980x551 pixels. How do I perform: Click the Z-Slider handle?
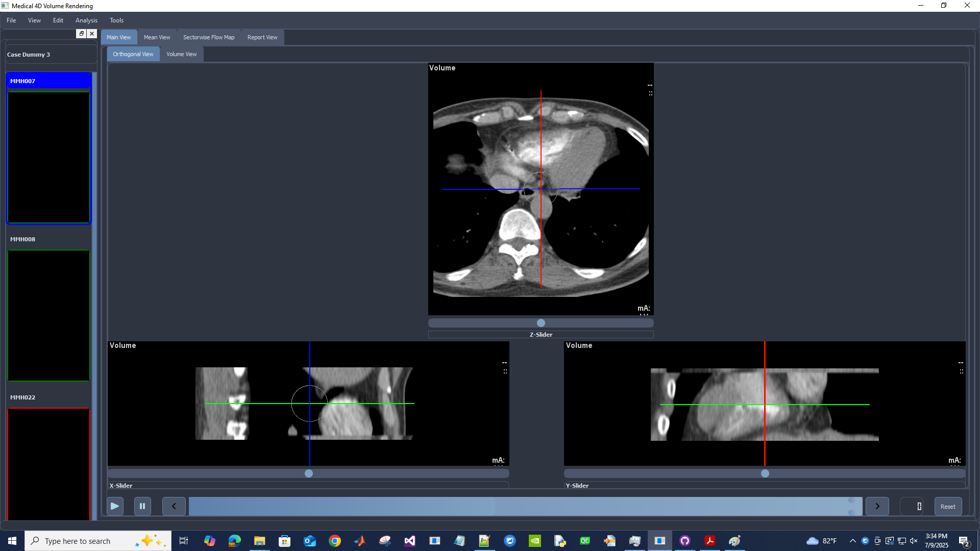[541, 323]
